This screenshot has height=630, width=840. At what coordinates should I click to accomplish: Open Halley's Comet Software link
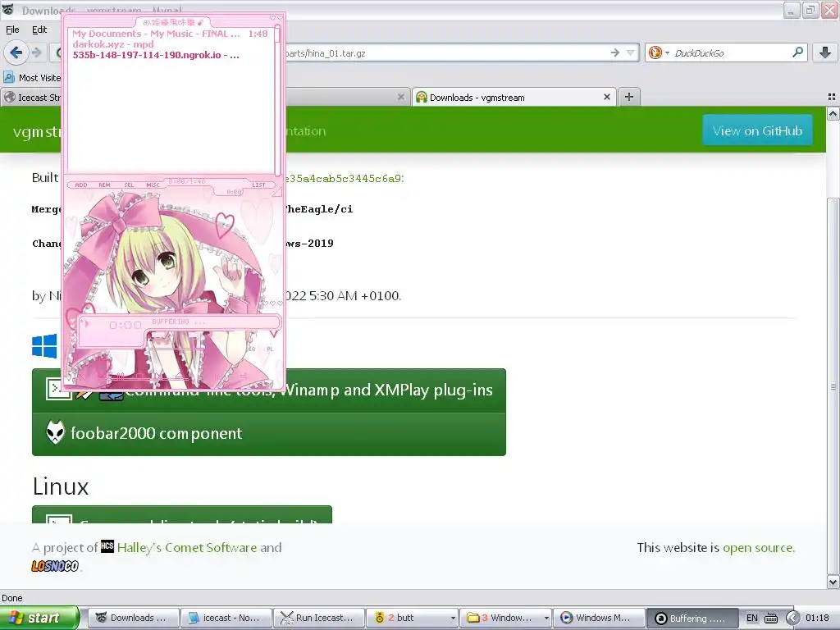point(187,547)
